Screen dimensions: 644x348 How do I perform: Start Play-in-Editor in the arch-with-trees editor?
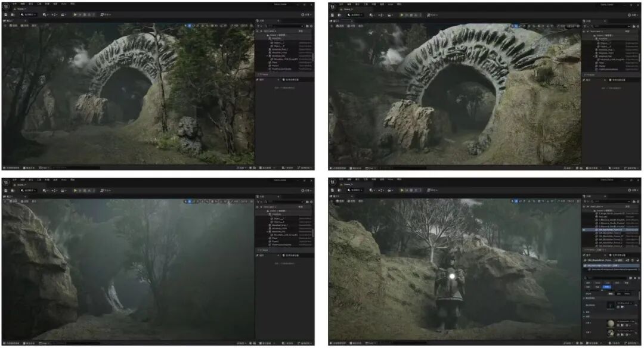coord(75,15)
